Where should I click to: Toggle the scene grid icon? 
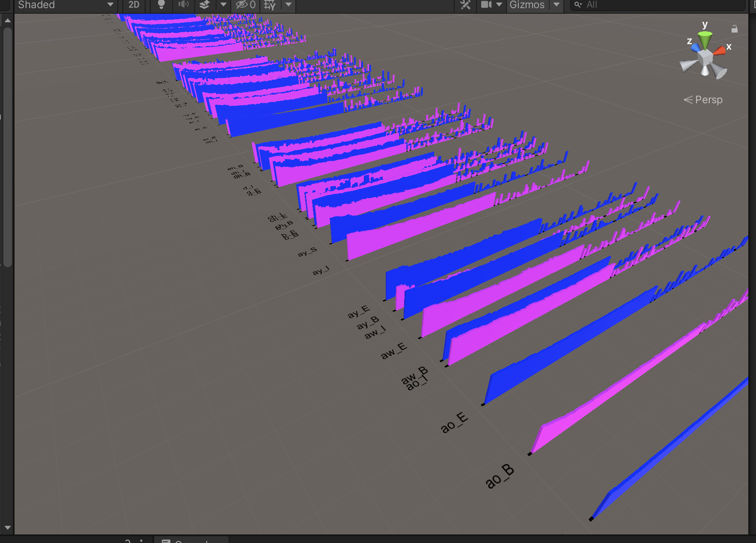coord(270,5)
